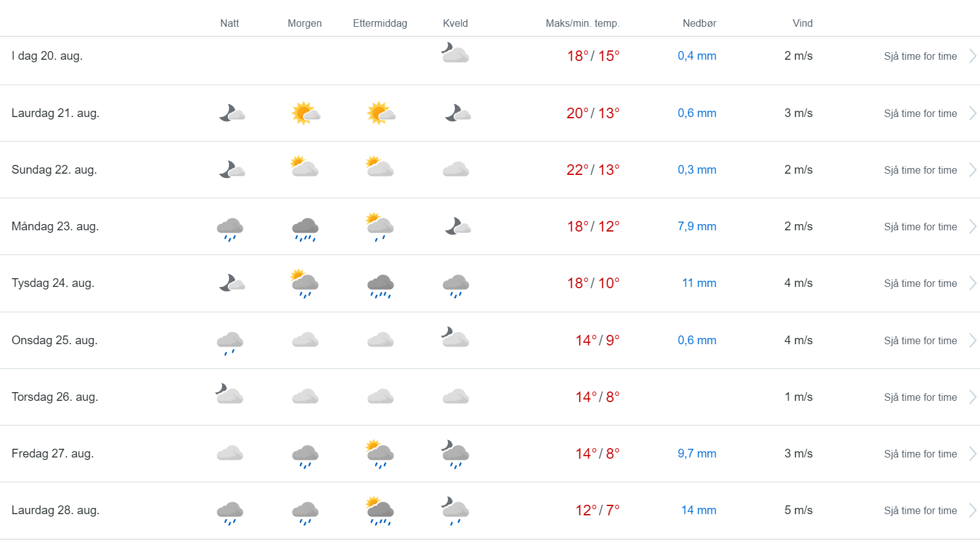Click Laurdag 21. aug. morning sunny icon

point(305,113)
